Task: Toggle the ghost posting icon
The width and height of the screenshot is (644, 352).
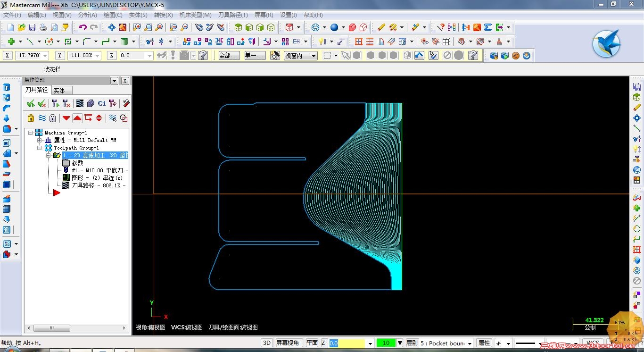Action: 53,118
